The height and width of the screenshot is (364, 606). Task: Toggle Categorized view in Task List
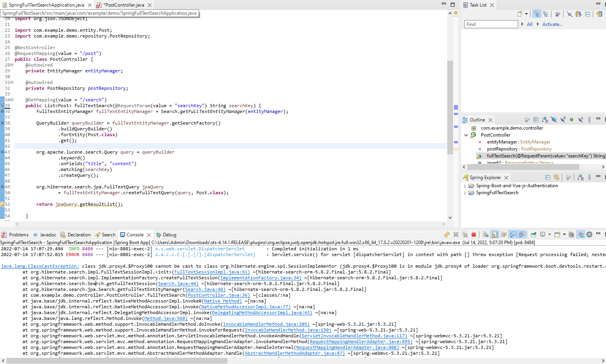[537, 14]
